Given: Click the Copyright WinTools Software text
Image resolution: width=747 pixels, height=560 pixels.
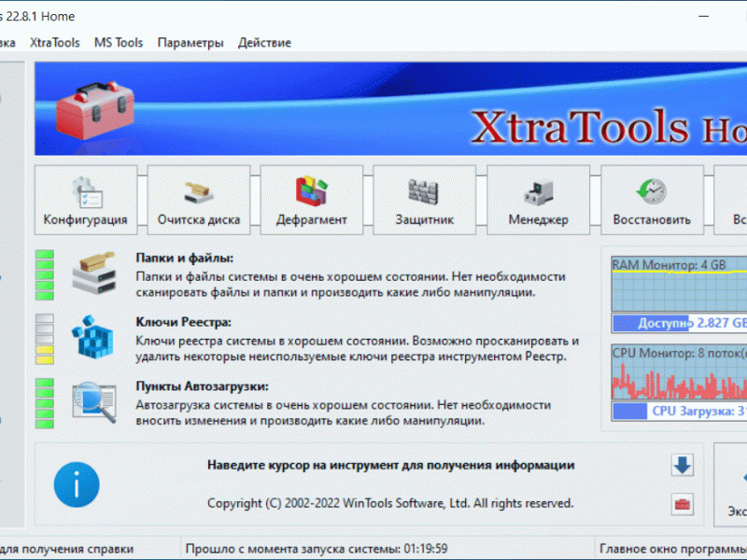Looking at the screenshot, I should pyautogui.click(x=390, y=503).
